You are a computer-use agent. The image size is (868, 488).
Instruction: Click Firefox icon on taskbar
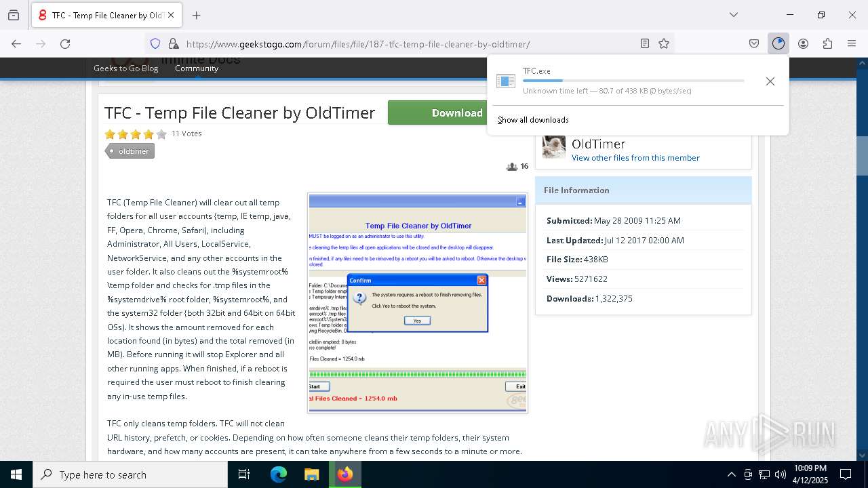pos(345,474)
